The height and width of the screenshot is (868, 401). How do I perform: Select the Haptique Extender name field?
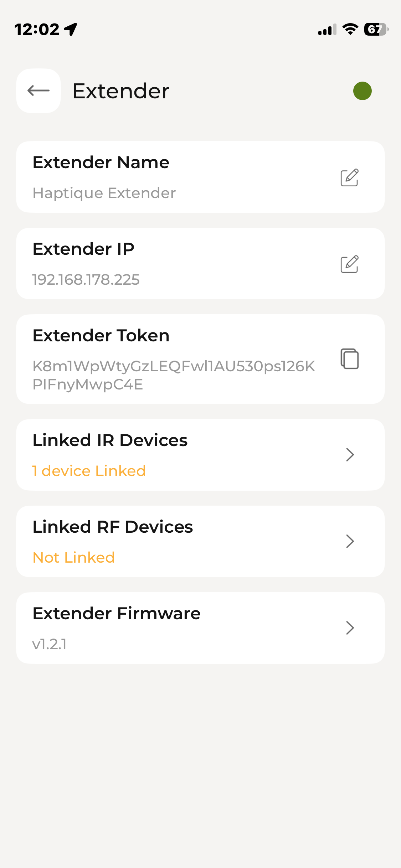tap(104, 193)
